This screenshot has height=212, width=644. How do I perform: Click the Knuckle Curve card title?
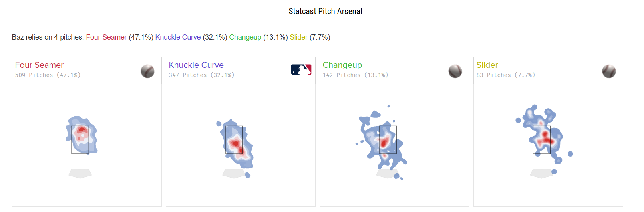tap(196, 65)
